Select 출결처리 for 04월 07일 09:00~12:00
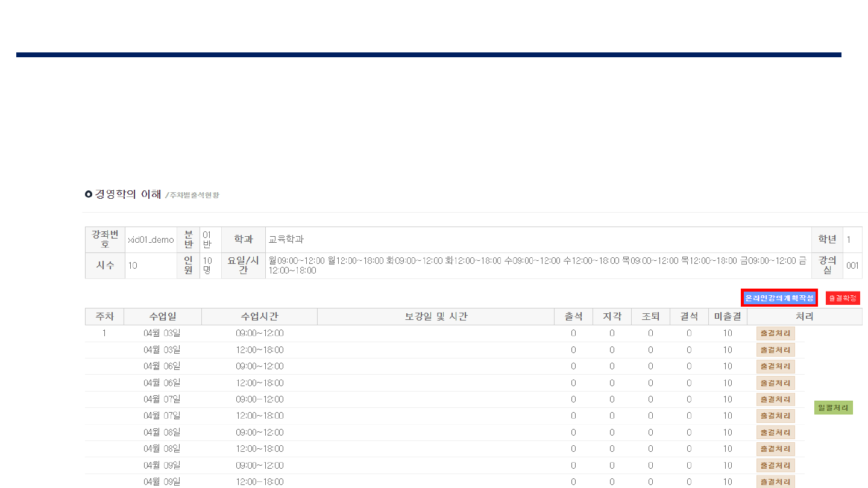 [775, 399]
